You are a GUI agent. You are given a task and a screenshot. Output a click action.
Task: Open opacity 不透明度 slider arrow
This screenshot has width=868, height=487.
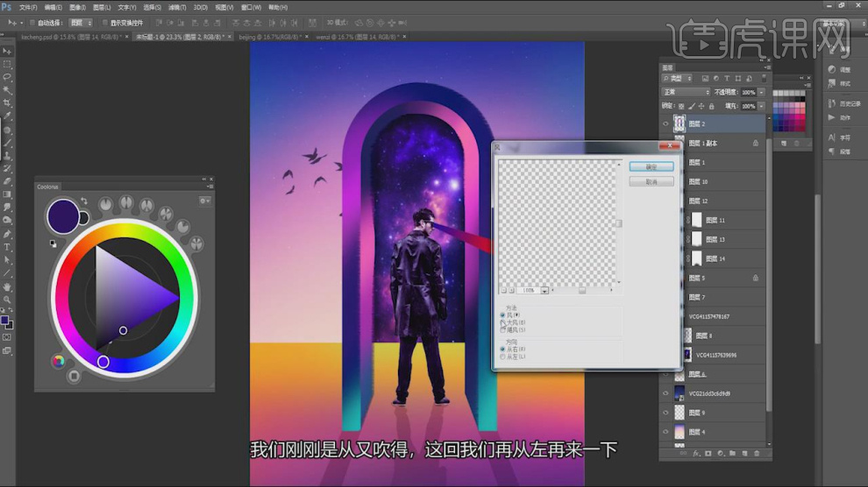[762, 92]
